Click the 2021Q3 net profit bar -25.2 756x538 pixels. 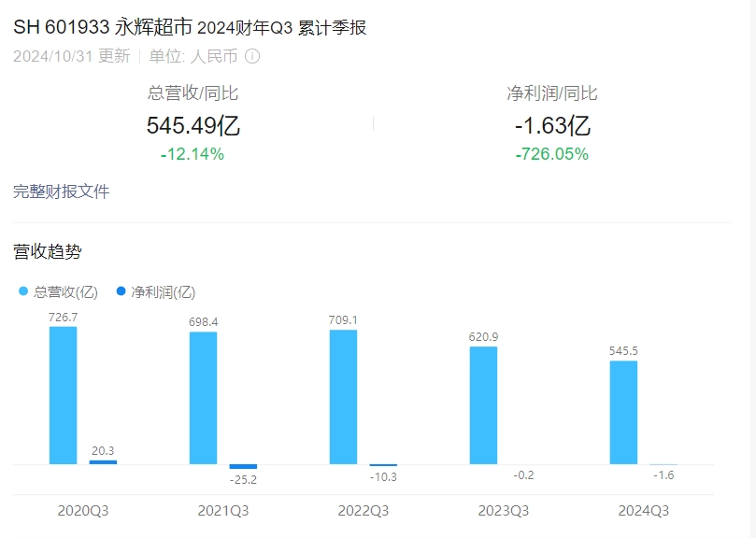243,467
